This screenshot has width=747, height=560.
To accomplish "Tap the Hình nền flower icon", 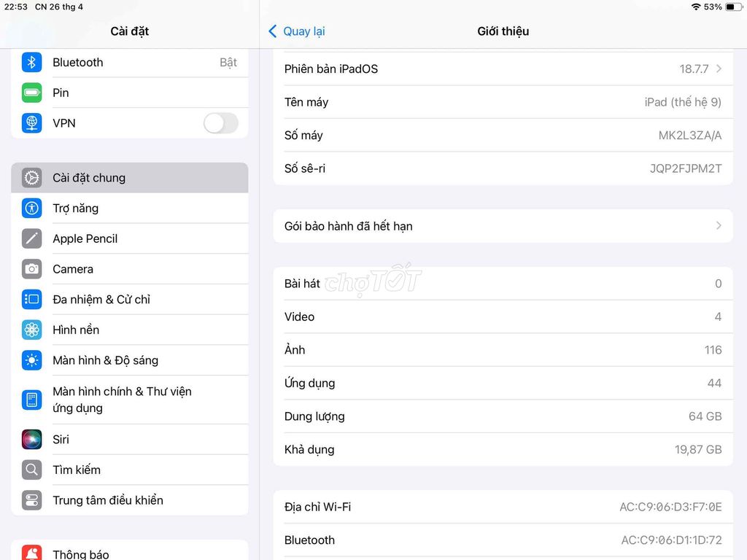I will pyautogui.click(x=31, y=330).
